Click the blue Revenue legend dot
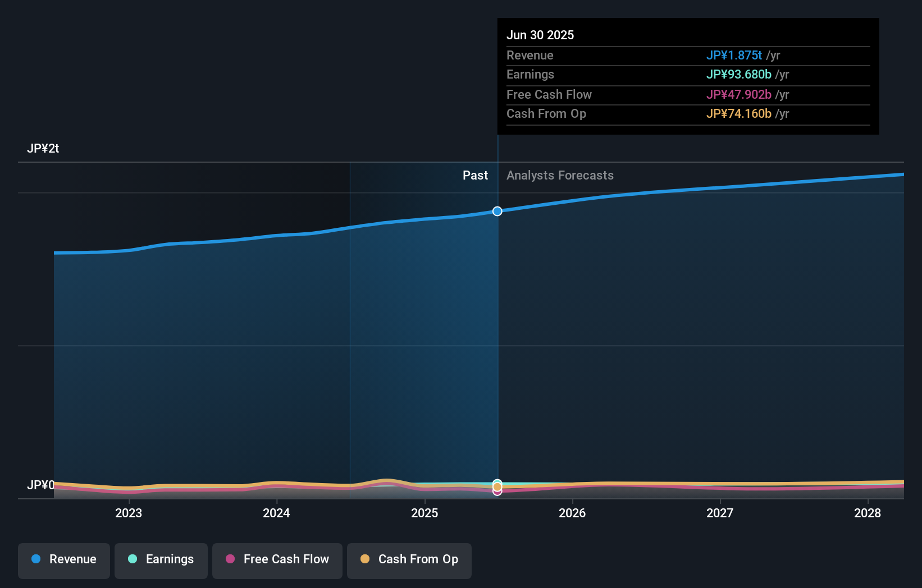 click(x=35, y=559)
